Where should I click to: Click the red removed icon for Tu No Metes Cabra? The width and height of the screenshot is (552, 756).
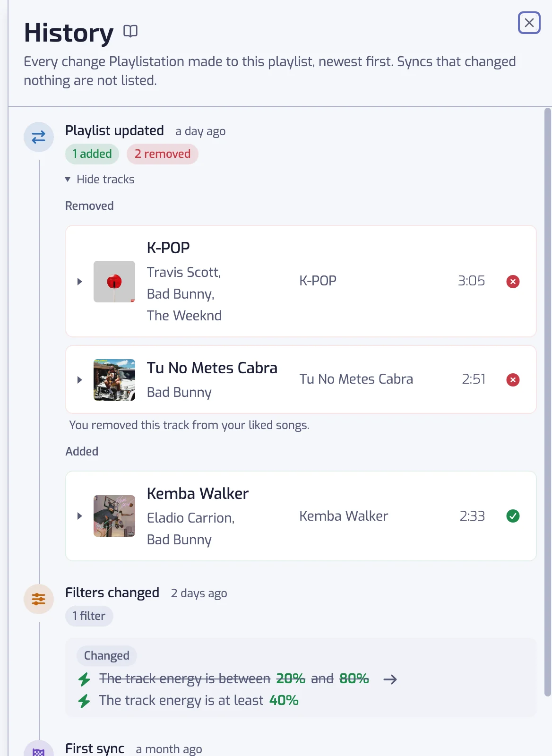coord(513,380)
